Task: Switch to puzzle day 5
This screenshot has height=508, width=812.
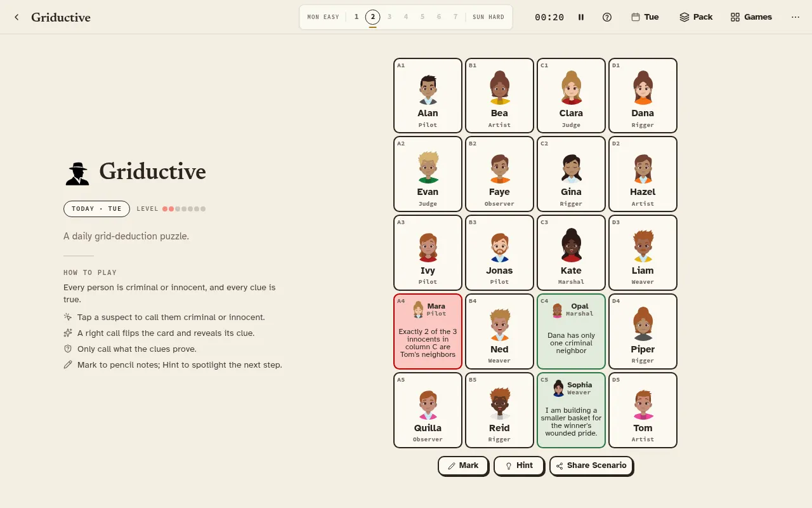Action: pyautogui.click(x=422, y=17)
